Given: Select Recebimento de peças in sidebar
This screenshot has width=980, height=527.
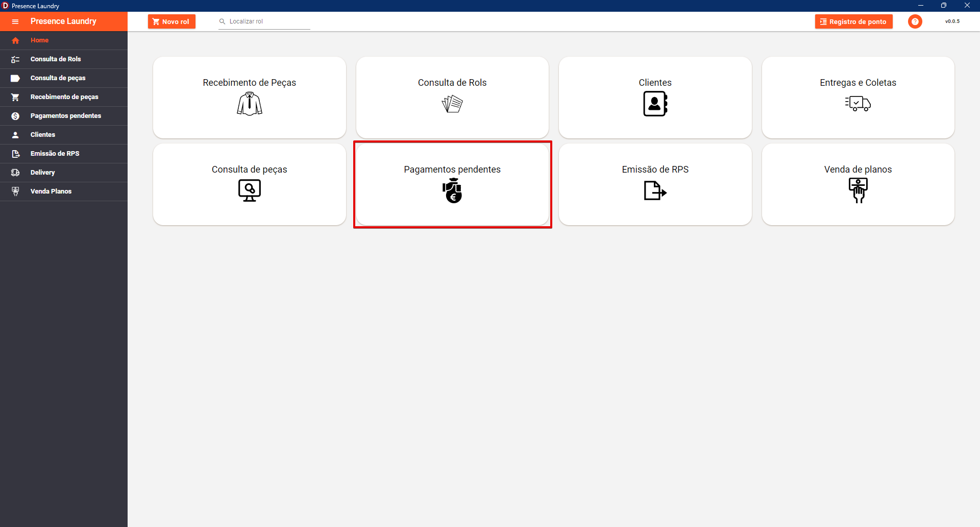Looking at the screenshot, I should coord(64,97).
